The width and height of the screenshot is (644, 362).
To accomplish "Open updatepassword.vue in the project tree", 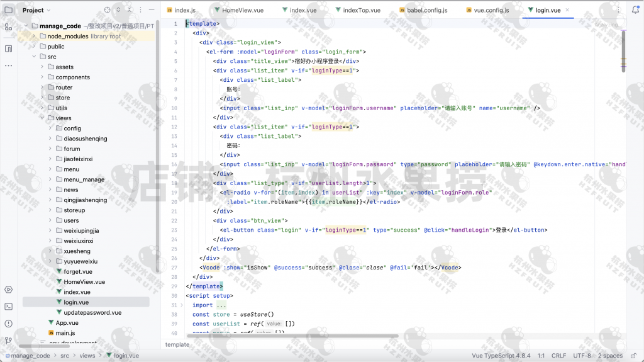I will (x=92, y=312).
